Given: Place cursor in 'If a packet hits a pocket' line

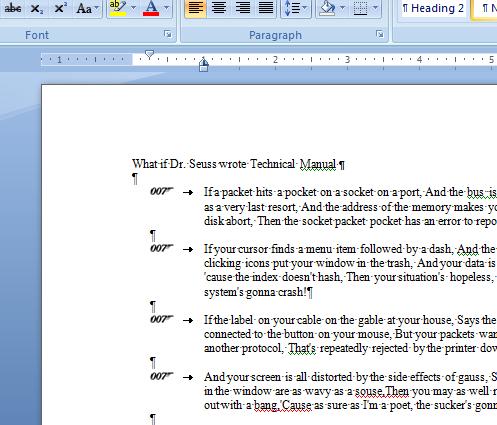Looking at the screenshot, I should pyautogui.click(x=350, y=192).
